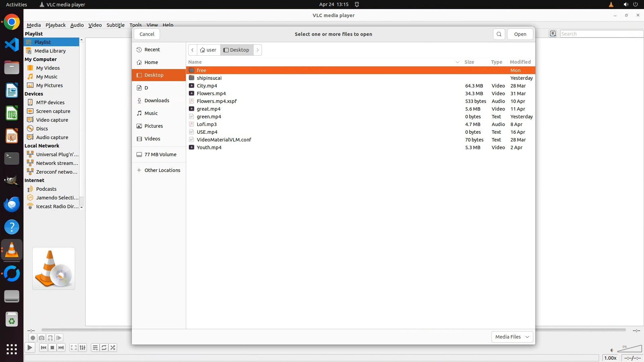This screenshot has height=362, width=644.
Task: Click the Name column sort arrow
Action: pos(457,62)
